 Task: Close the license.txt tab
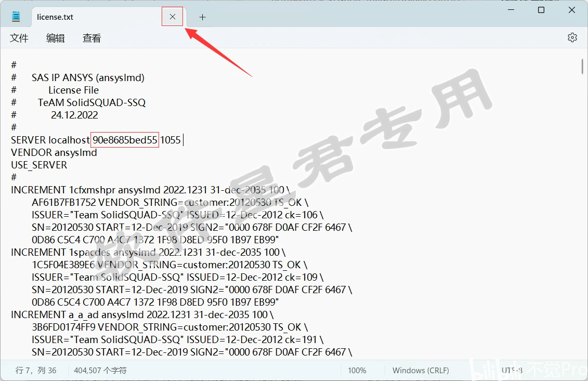(x=173, y=17)
